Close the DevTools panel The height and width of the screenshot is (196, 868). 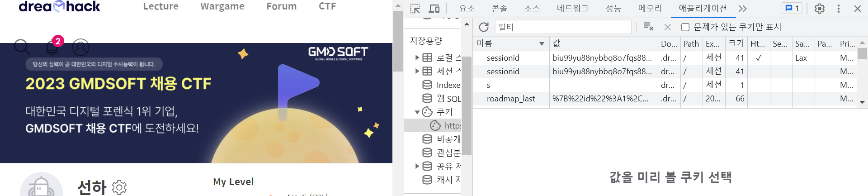[x=857, y=9]
